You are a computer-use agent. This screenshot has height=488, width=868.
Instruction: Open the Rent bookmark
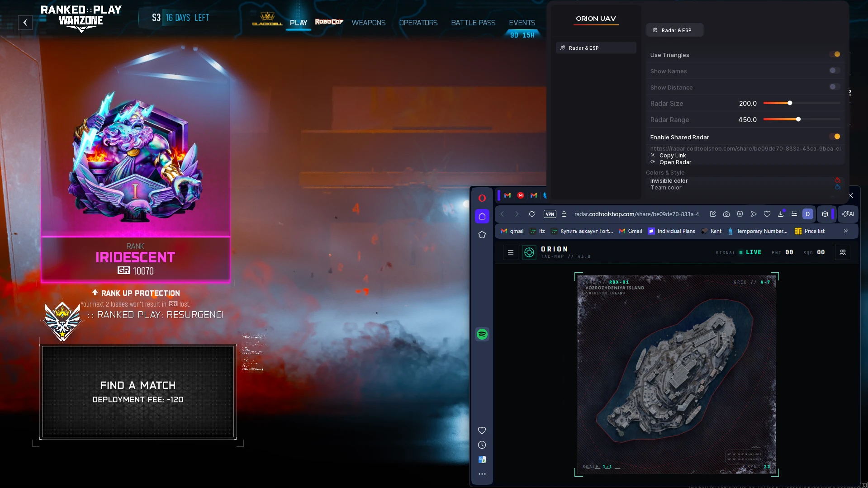pos(711,231)
